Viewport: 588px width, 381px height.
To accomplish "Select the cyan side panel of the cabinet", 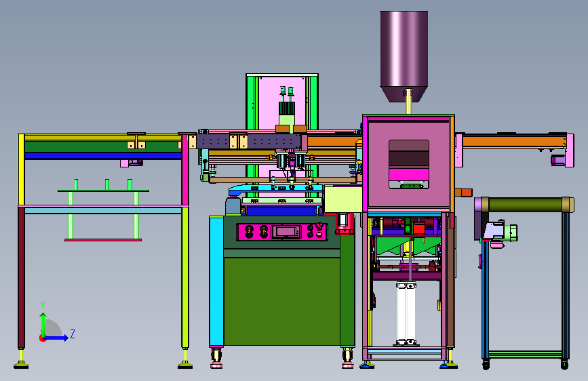I will [216, 281].
